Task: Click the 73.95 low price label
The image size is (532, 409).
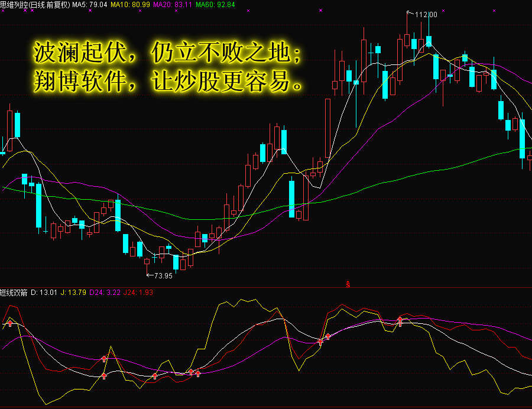Action: (163, 275)
